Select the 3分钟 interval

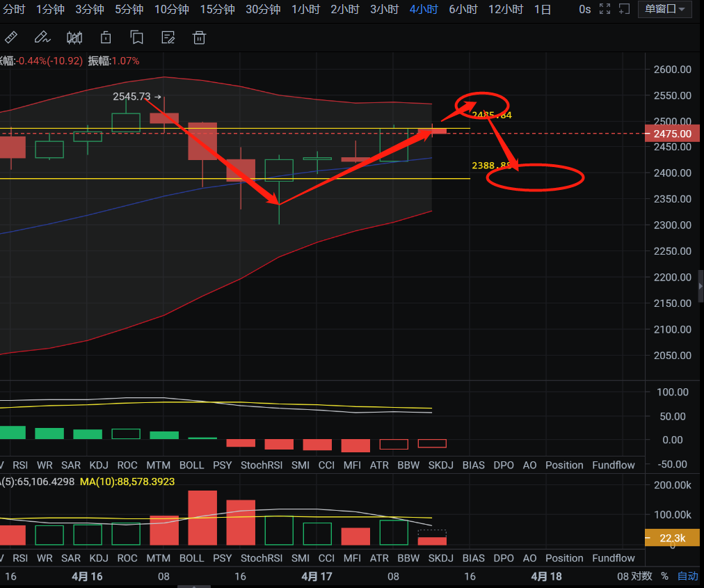click(90, 10)
